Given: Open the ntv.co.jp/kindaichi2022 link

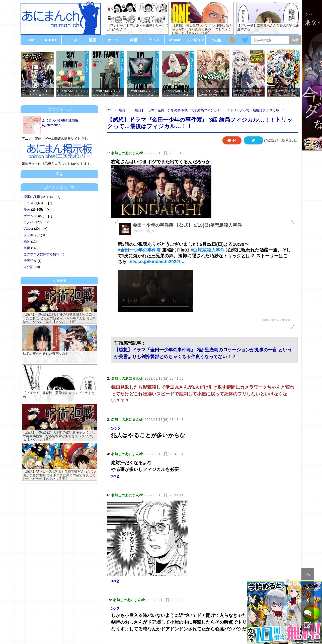Looking at the screenshot, I should [x=157, y=262].
